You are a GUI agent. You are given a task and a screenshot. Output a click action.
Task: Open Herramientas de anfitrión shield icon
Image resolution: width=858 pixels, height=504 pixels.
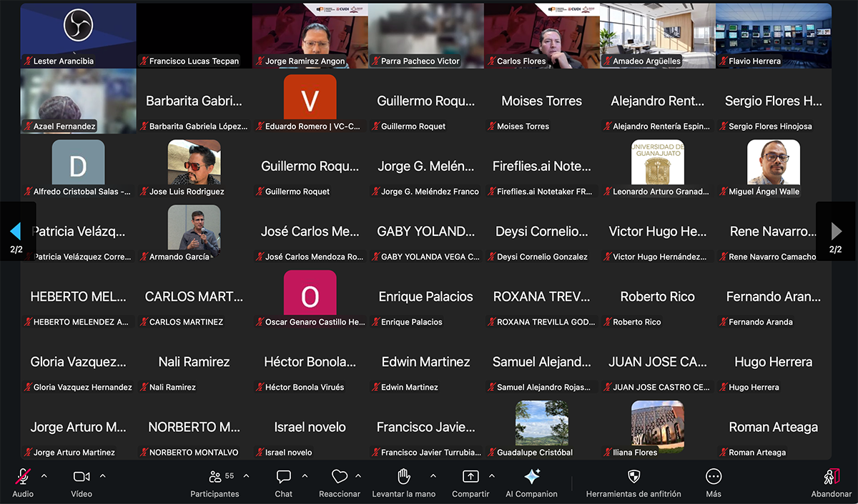click(633, 477)
